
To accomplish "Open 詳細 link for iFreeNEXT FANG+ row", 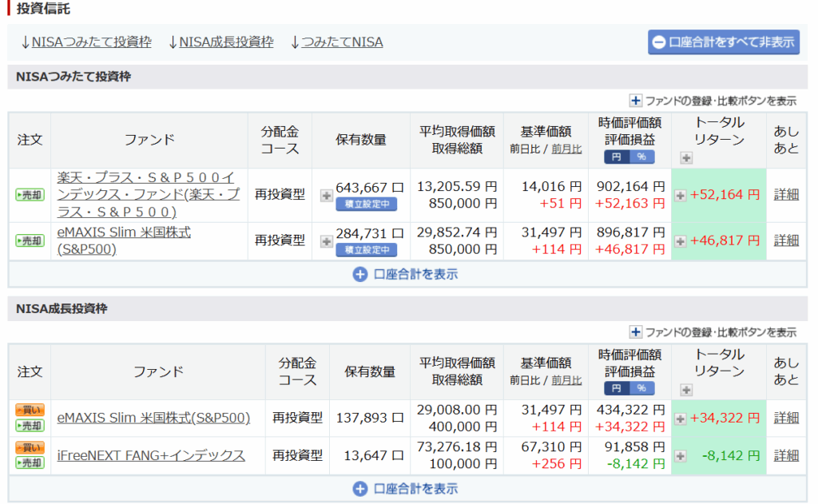I will (786, 455).
